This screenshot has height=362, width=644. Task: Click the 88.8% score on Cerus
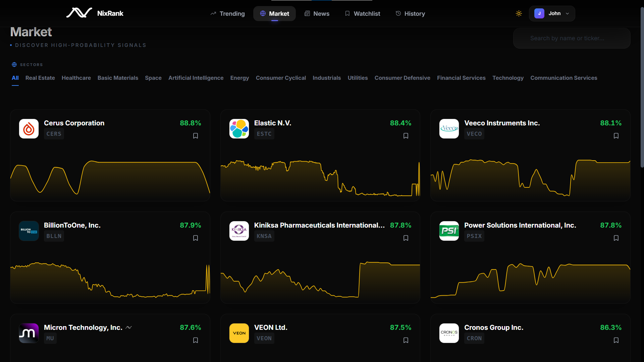[191, 123]
